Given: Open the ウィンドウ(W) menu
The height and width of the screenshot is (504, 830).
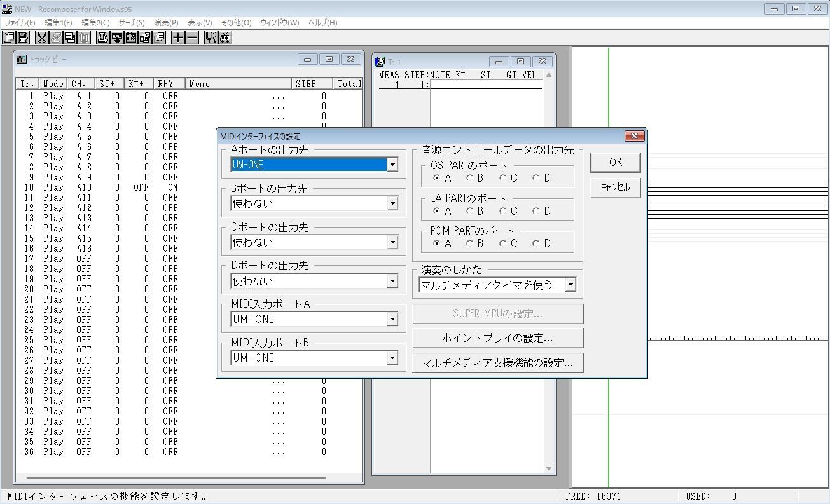Looking at the screenshot, I should 280,23.
